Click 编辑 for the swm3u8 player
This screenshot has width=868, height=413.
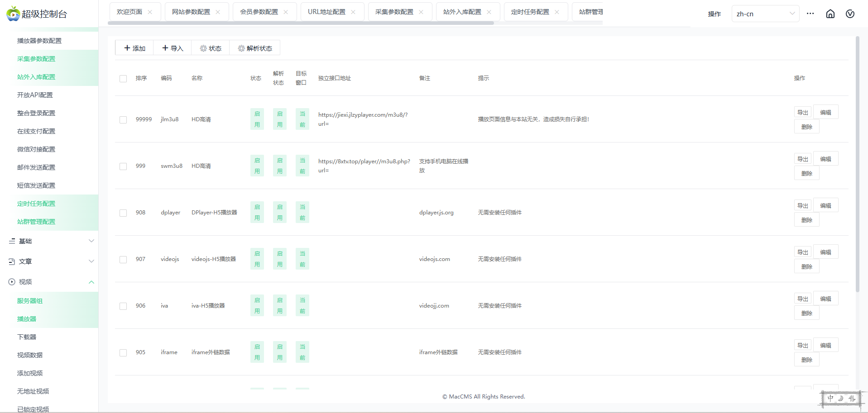click(x=825, y=159)
